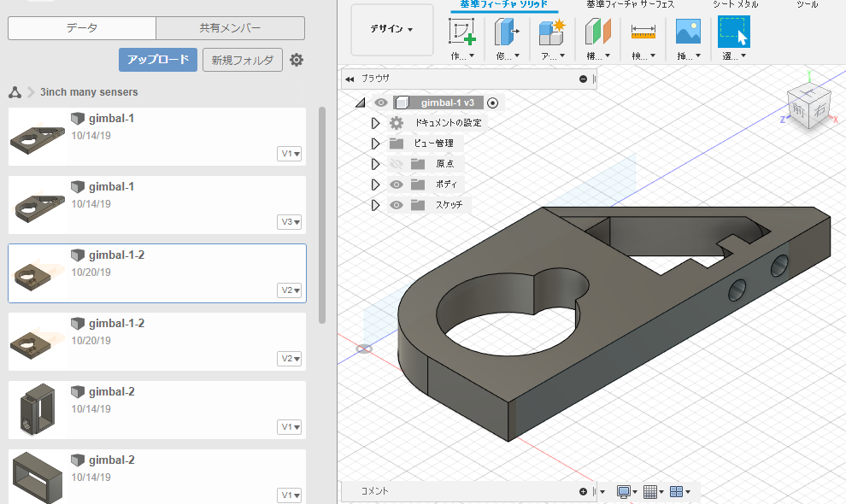Collapse the gimbal-1 v3 root node triangle
Screen dimensions: 846x504
tap(361, 103)
